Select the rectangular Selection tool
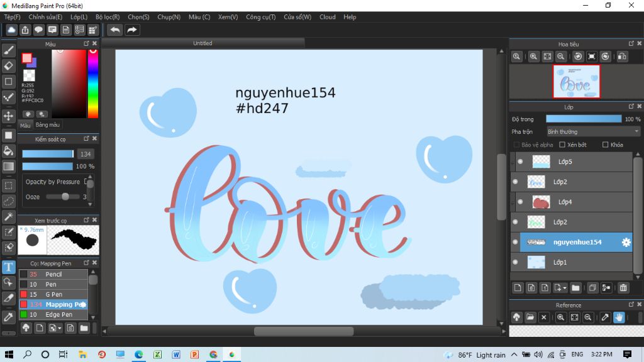This screenshot has width=644, height=362. click(x=9, y=185)
